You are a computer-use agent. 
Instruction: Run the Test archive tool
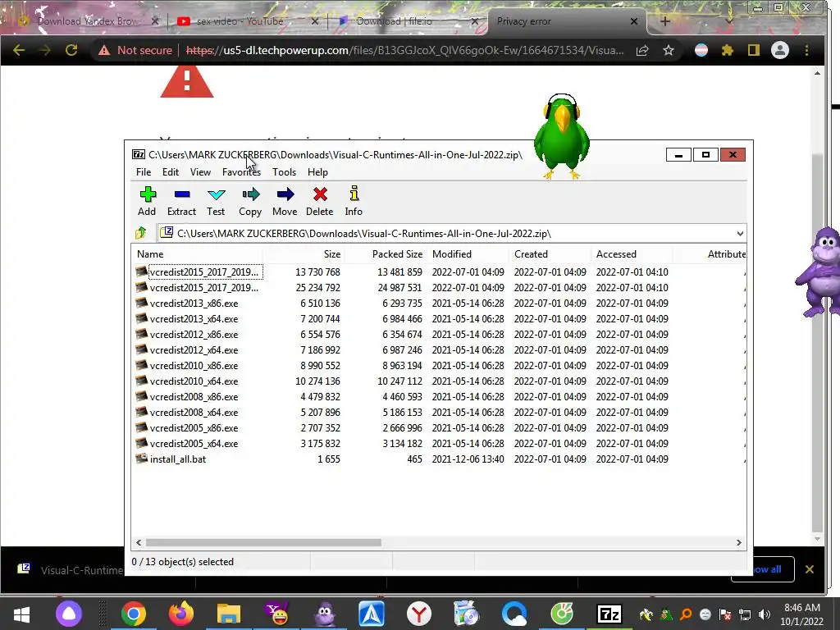click(x=216, y=194)
